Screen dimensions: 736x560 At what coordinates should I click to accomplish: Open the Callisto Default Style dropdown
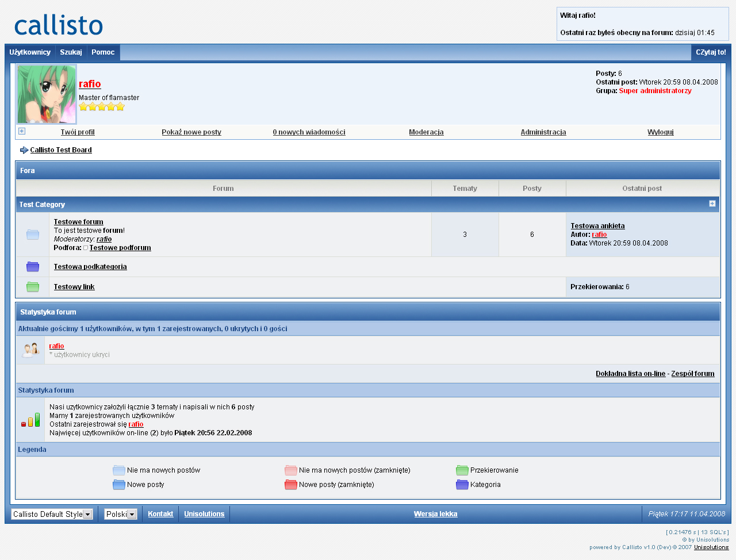52,514
